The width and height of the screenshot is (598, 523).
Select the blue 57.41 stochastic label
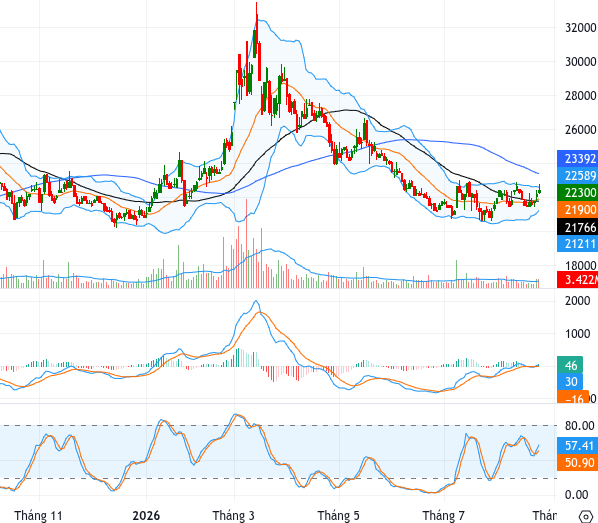pos(577,446)
